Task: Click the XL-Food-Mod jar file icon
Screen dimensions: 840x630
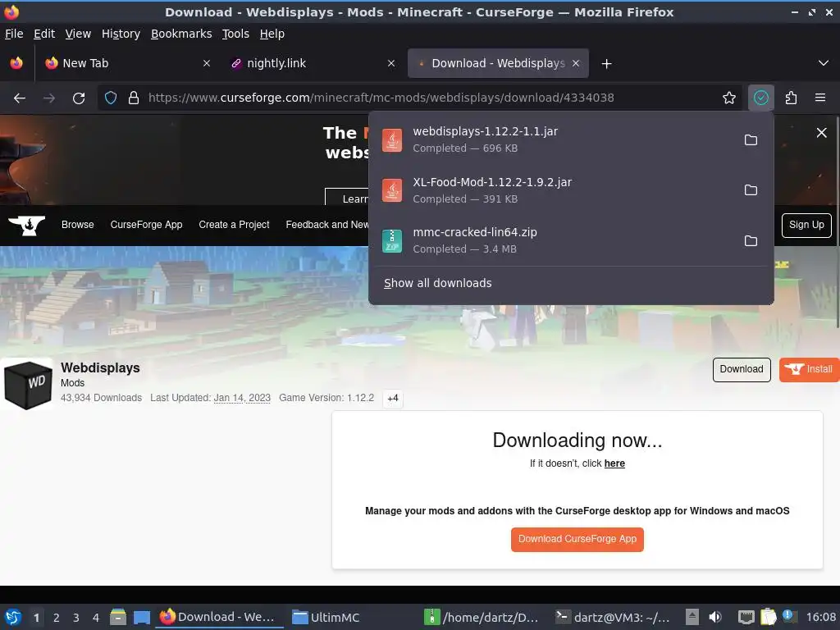Action: 392,190
